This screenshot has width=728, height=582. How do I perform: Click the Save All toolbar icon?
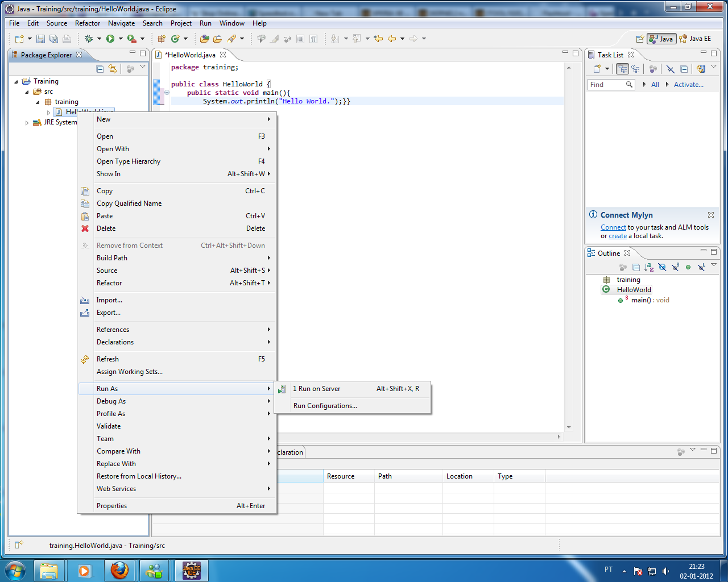[53, 39]
